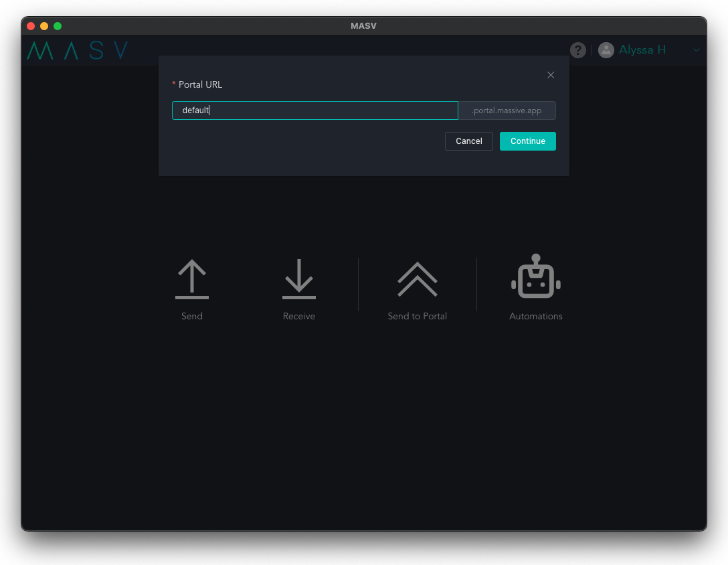
Task: Click the Portal URL field label
Action: [x=200, y=84]
